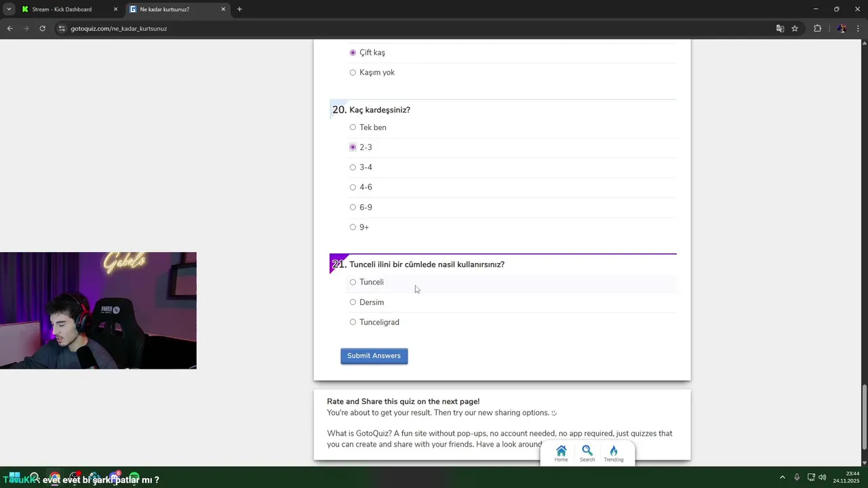This screenshot has height=488, width=868.
Task: Open the Chrome profile avatar
Action: pos(842,28)
